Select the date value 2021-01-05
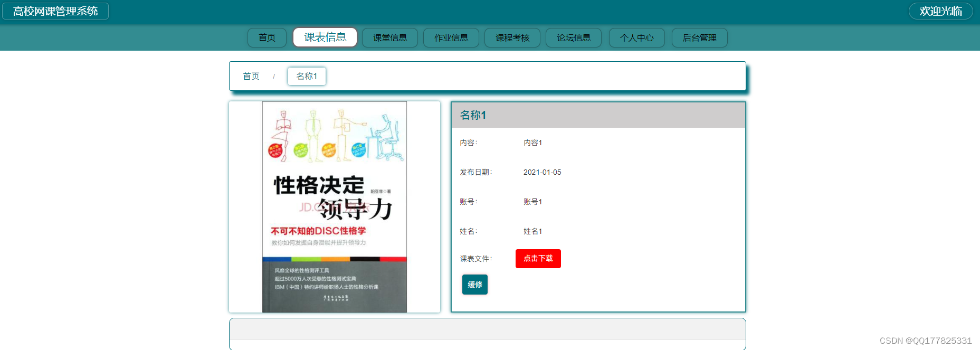The image size is (980, 350). [543, 172]
